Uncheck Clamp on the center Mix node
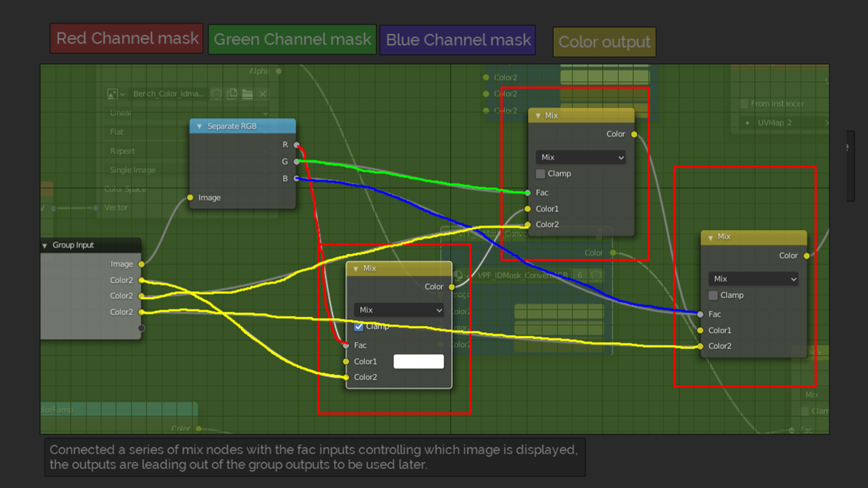The width and height of the screenshot is (868, 488). [359, 327]
